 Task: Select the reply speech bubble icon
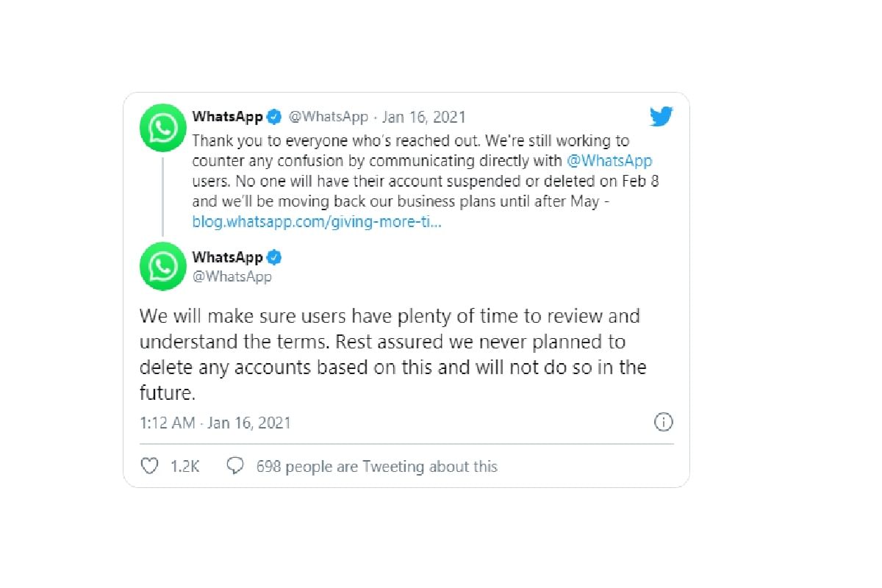point(235,466)
